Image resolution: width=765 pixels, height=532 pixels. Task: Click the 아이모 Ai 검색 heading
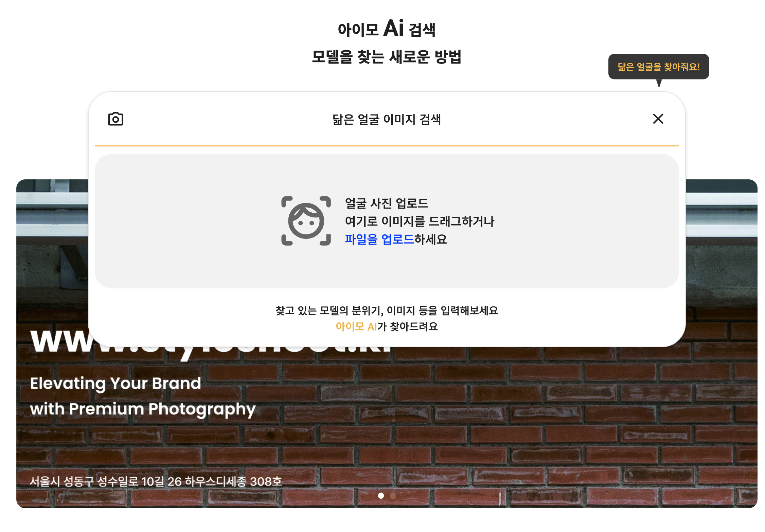tap(387, 29)
